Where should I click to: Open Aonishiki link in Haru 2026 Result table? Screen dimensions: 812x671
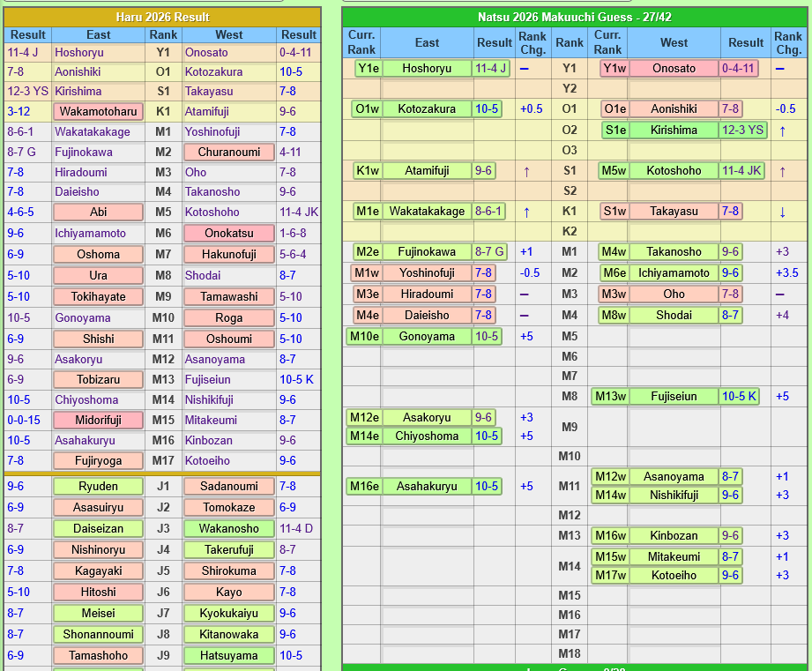78,72
